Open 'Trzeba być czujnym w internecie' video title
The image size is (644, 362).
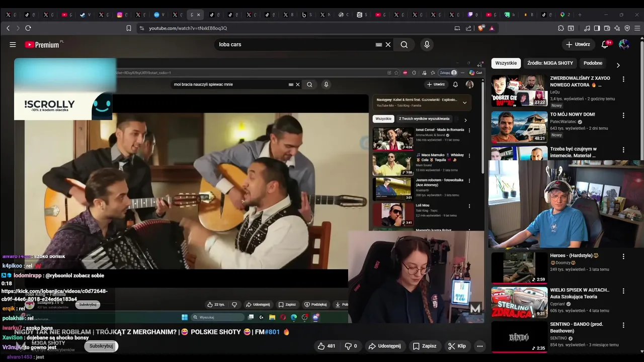(x=573, y=152)
